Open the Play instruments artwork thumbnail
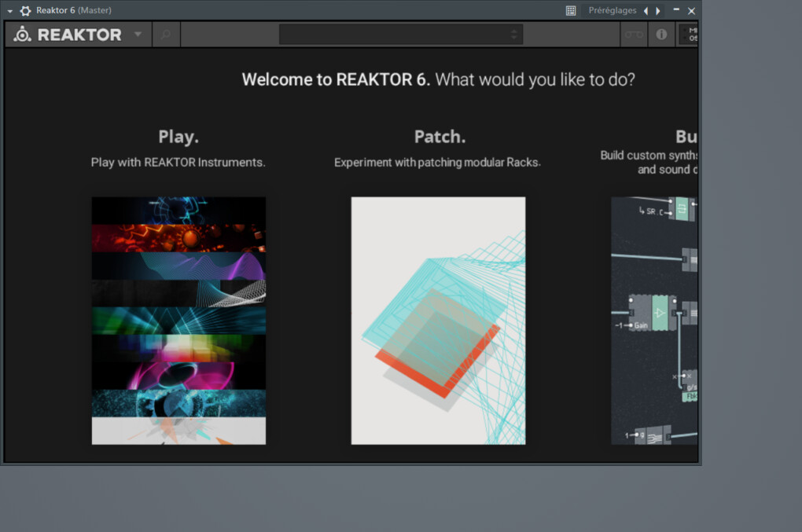 coord(178,321)
